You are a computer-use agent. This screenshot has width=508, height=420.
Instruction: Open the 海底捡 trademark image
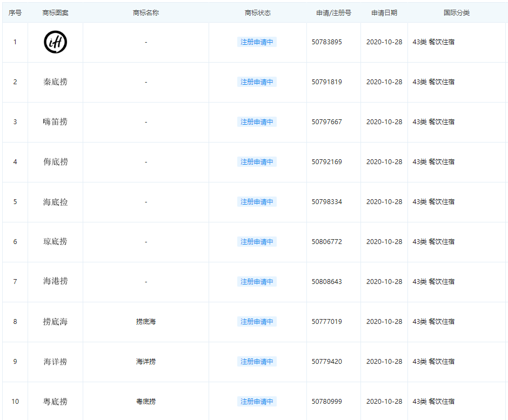[x=56, y=202]
